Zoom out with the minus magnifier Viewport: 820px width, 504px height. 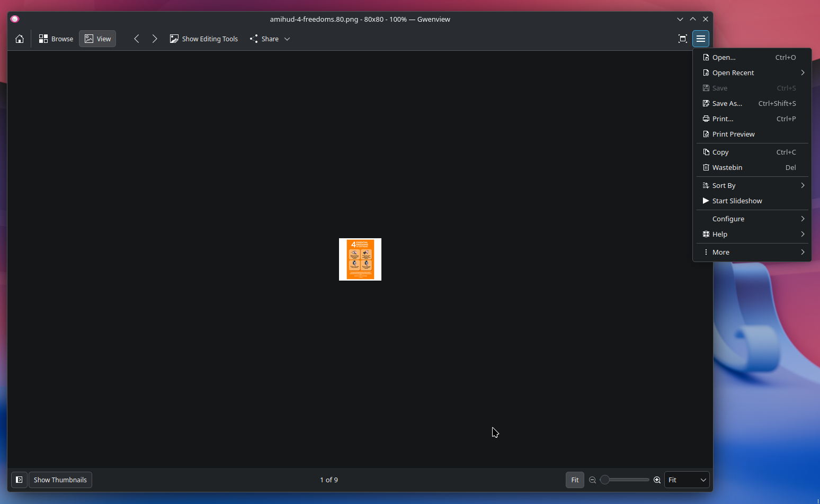pos(592,480)
